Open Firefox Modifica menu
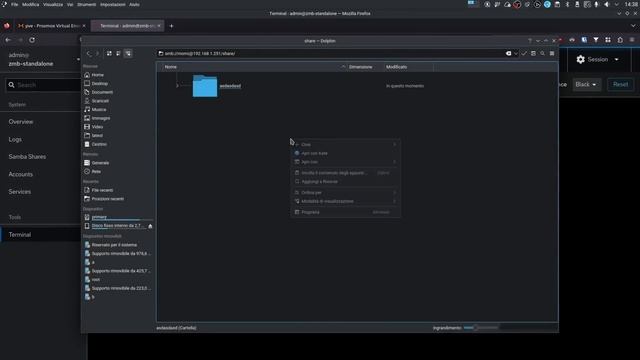Image resolution: width=640 pixels, height=360 pixels. click(30, 4)
